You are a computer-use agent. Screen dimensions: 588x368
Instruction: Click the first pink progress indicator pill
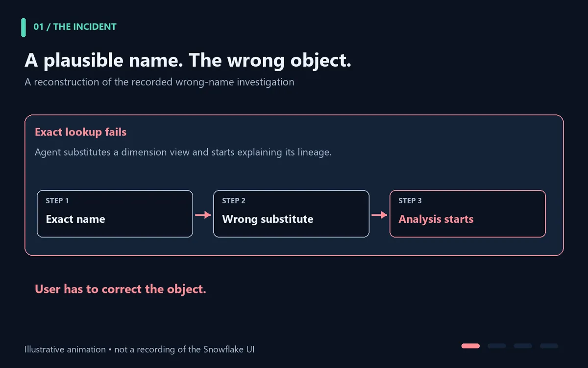click(470, 346)
